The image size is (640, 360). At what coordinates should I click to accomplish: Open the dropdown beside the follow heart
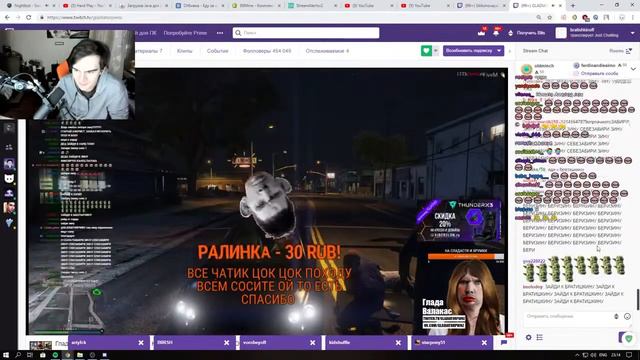point(436,51)
